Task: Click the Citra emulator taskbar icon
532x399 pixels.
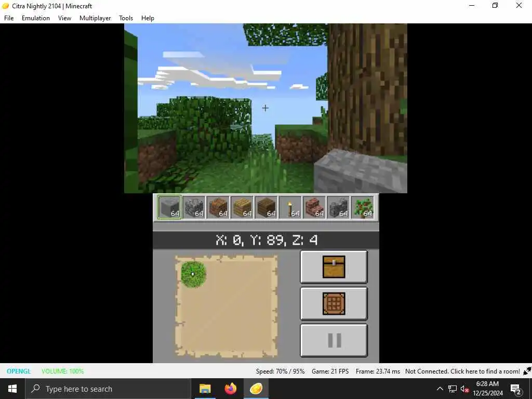Action: click(256, 389)
